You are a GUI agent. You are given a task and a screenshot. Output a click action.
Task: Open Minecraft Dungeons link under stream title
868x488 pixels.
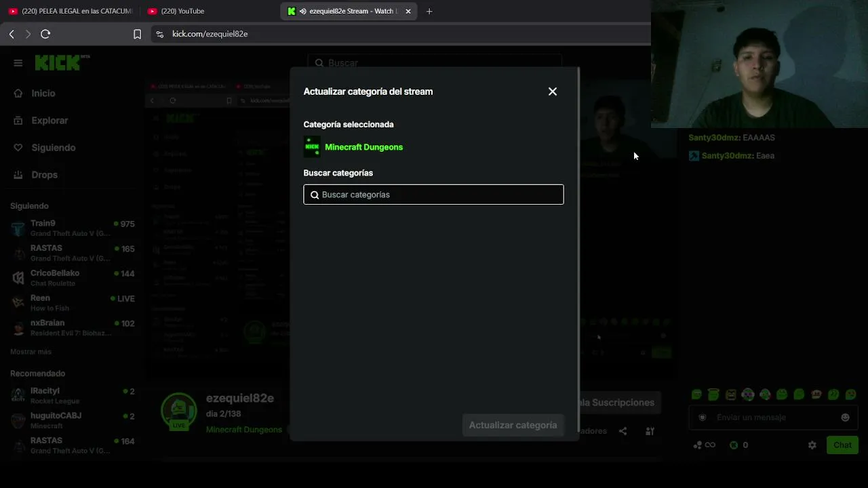coord(244,430)
